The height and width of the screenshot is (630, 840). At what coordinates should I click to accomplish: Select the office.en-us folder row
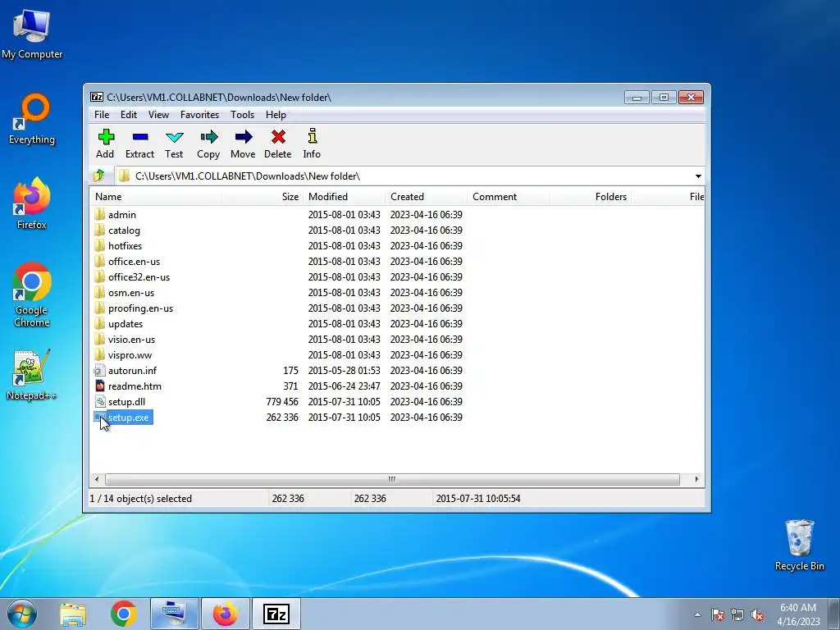396,262
